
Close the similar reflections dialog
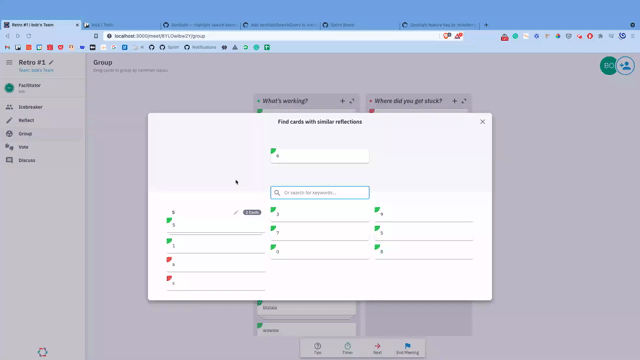tap(482, 122)
